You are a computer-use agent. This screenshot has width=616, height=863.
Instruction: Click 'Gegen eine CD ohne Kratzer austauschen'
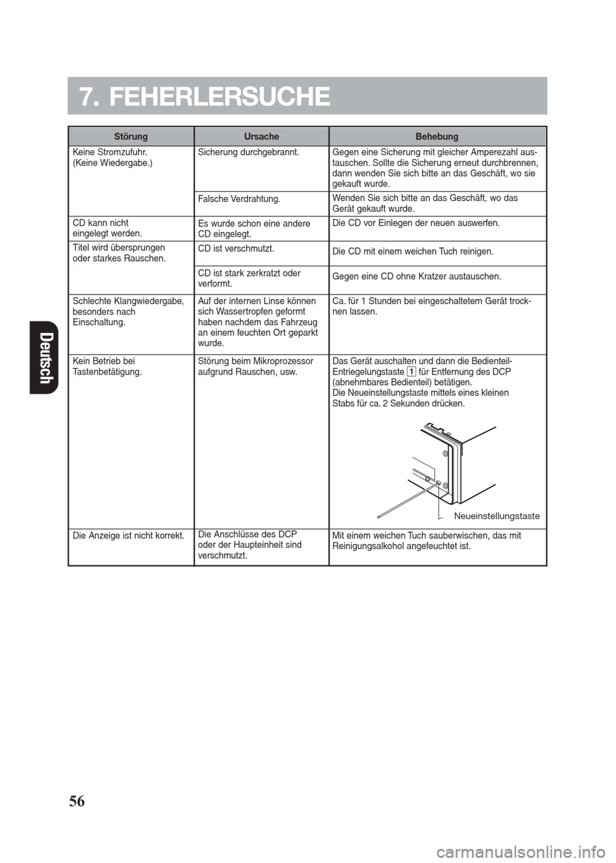[x=416, y=277]
